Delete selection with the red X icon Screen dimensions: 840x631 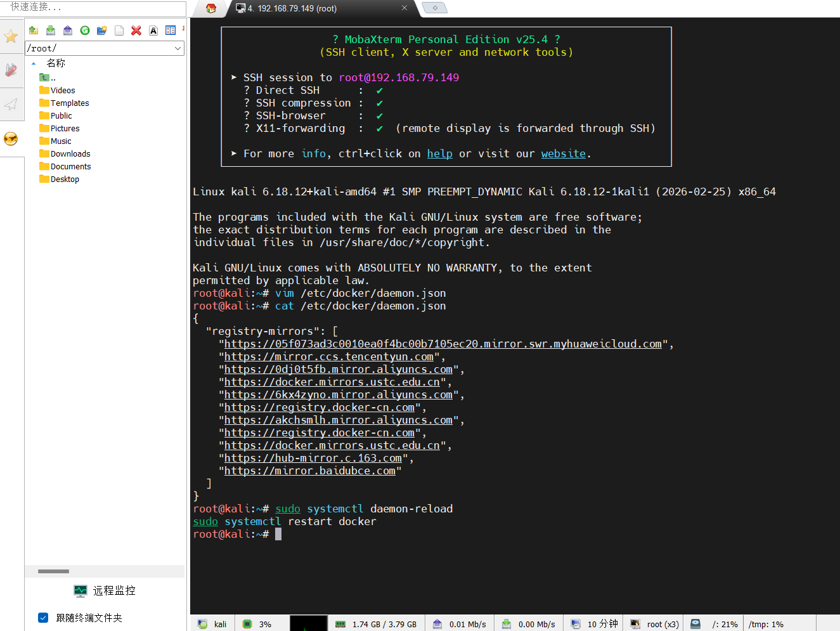click(136, 30)
